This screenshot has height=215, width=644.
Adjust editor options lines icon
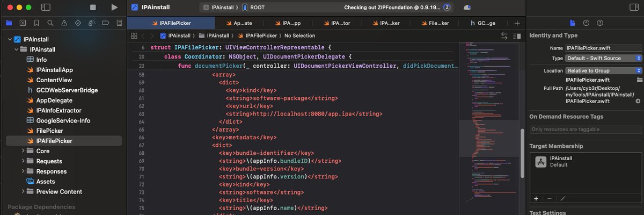click(517, 35)
